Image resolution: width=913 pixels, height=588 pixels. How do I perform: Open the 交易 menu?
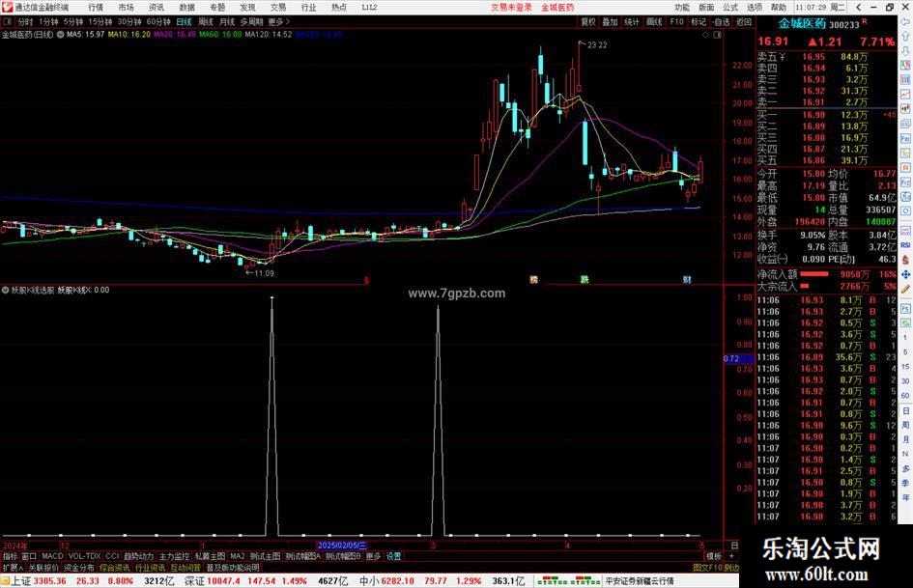click(278, 8)
